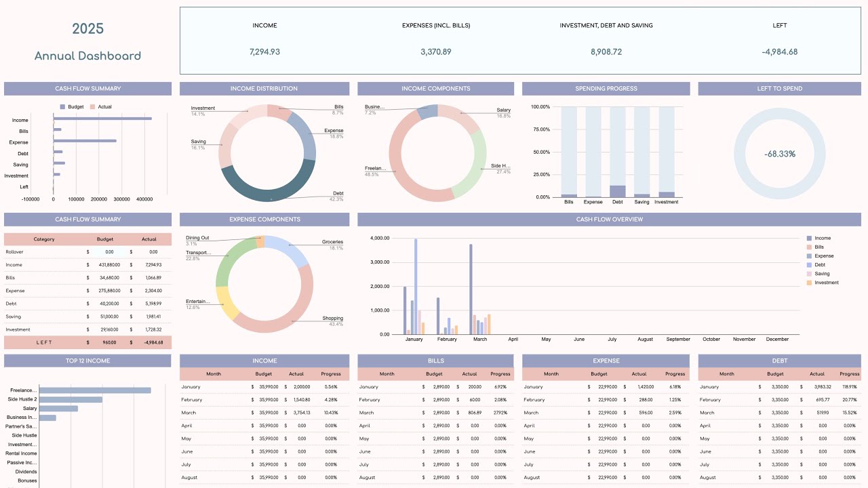Click the "Rollover" row label in summary table
868x488 pixels.
tap(14, 251)
